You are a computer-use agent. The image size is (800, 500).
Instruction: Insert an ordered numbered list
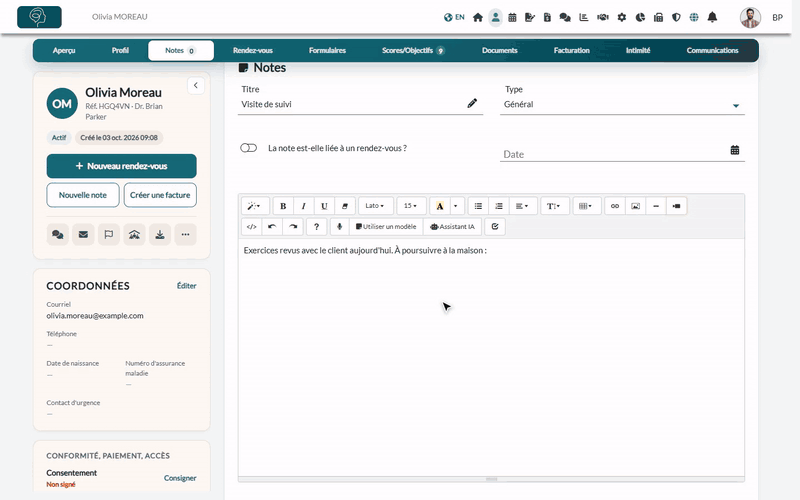point(498,206)
